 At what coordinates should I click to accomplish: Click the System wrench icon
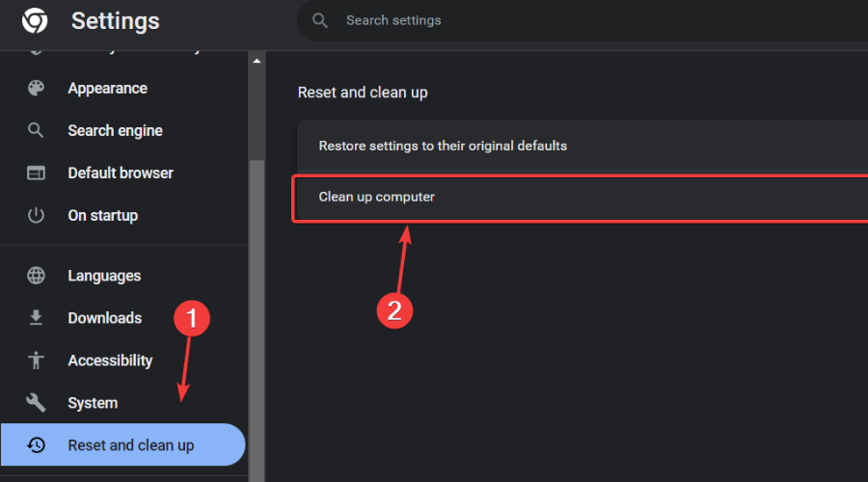(36, 403)
